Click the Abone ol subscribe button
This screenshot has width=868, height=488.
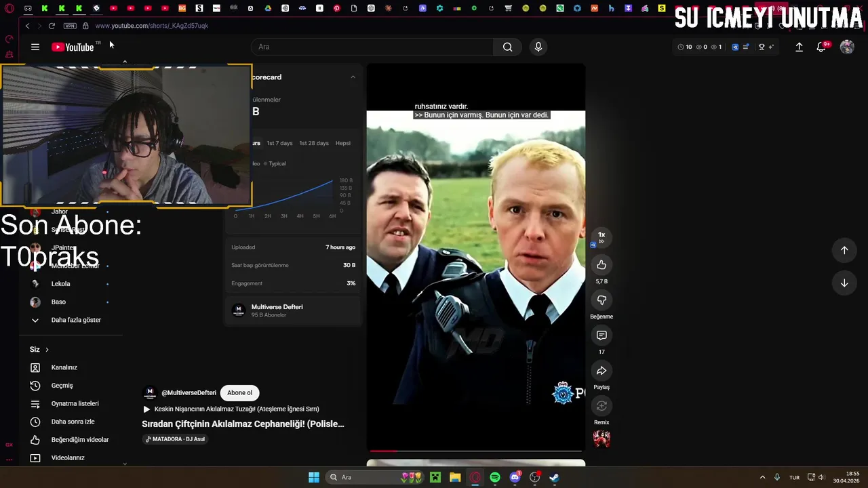tap(239, 393)
